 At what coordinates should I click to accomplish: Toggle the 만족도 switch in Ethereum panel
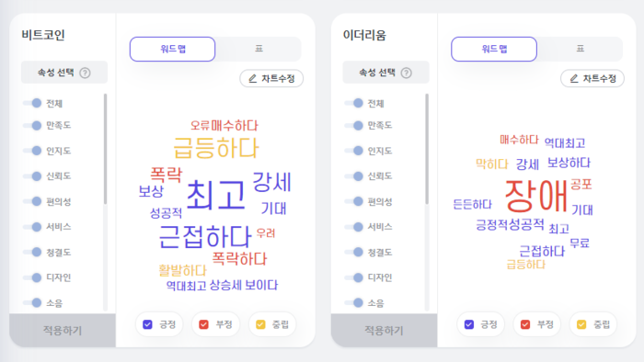coord(353,125)
